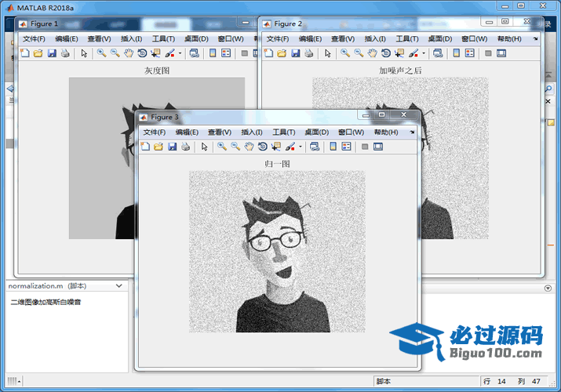Toggle Insert Legend in Figure 3 toolbar
The width and height of the screenshot is (561, 392).
pos(346,147)
